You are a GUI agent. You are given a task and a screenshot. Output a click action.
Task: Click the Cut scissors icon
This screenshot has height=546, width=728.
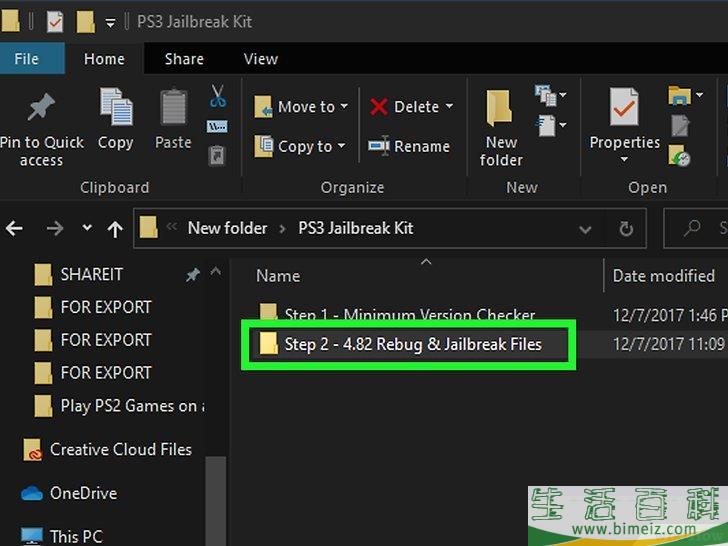(x=217, y=96)
